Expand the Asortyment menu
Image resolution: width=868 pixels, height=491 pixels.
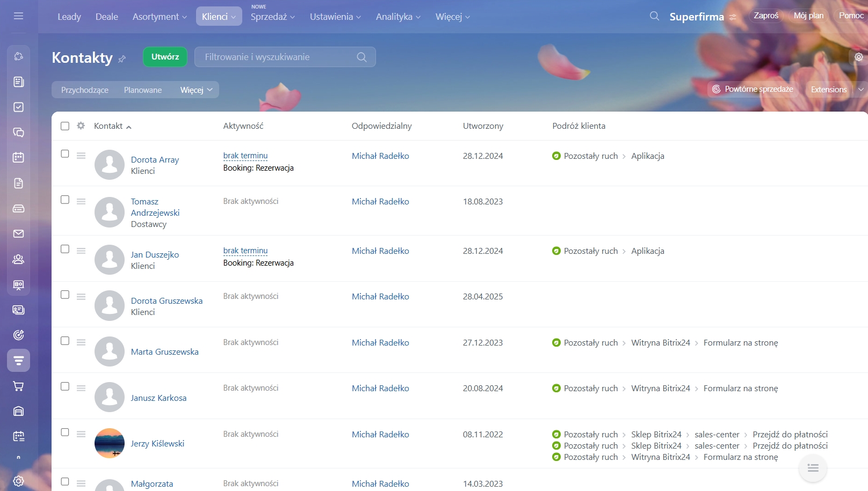point(160,17)
